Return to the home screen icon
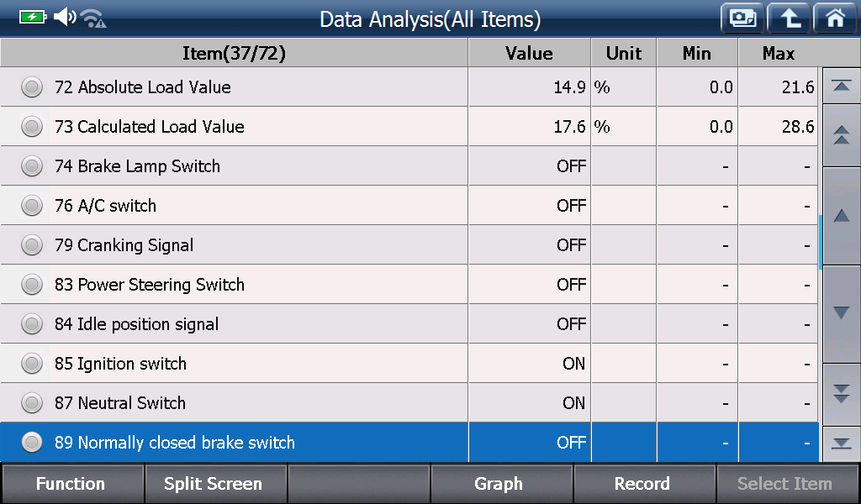Viewport: 861px width, 504px height. click(x=835, y=18)
